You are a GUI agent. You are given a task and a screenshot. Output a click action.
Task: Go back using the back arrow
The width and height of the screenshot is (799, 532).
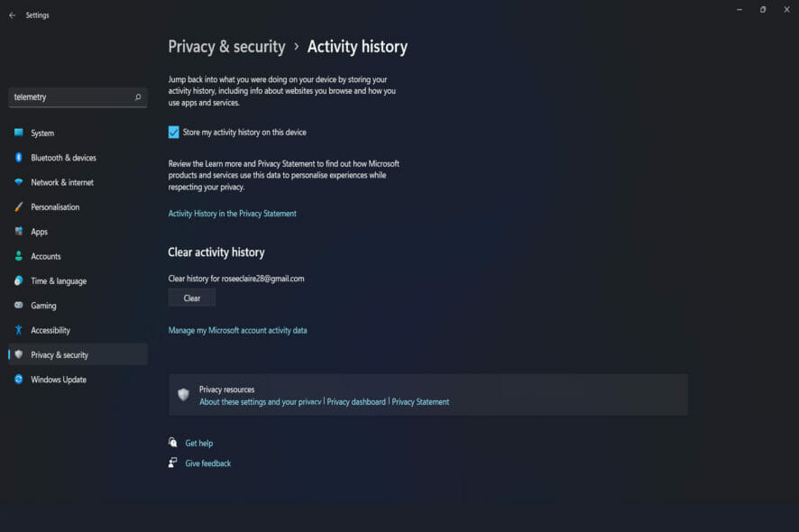[x=12, y=15]
